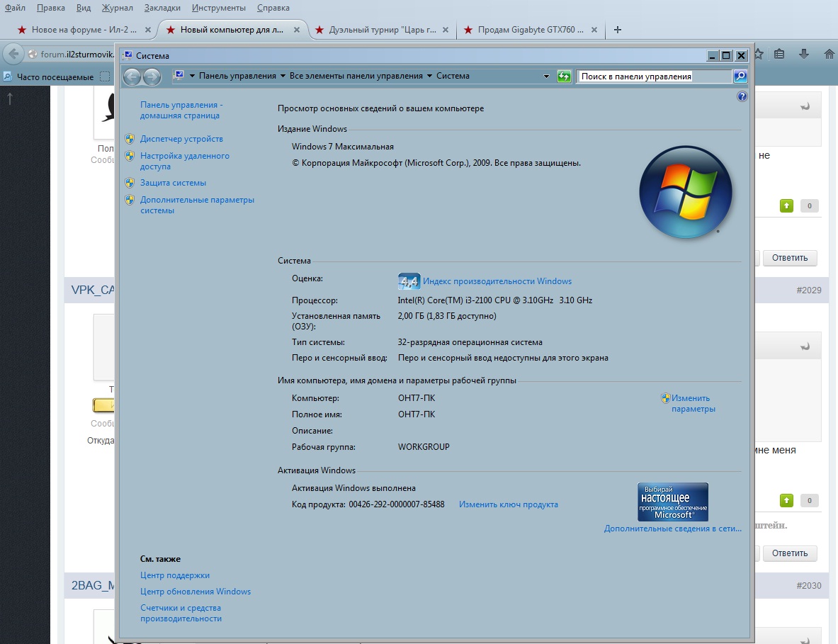The height and width of the screenshot is (644, 838).
Task: Open the Firefox bookmarks list icon
Action: (779, 54)
